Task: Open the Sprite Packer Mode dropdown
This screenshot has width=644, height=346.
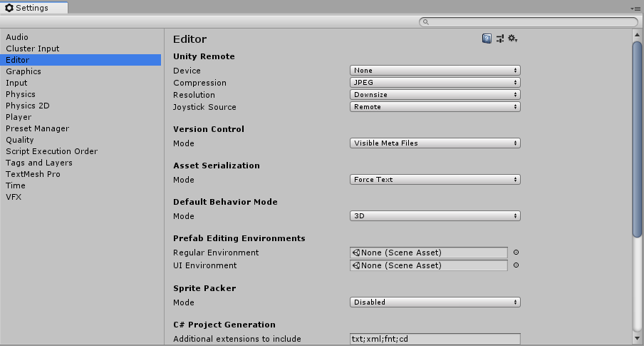Action: point(435,302)
